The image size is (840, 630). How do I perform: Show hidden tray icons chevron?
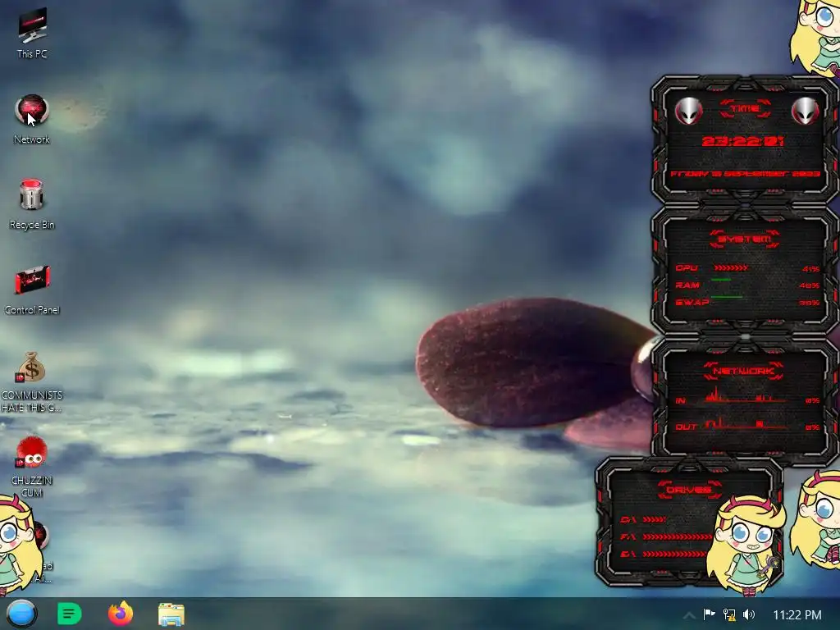point(689,615)
